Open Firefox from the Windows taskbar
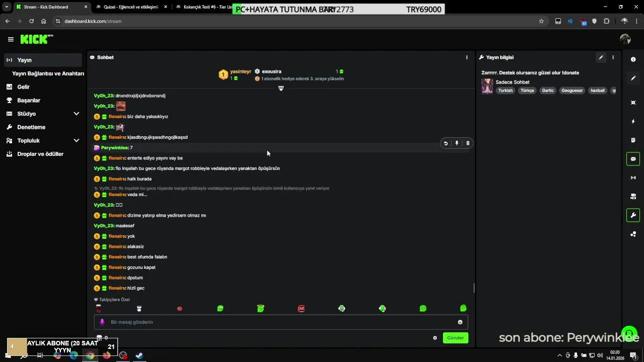The image size is (644, 362). 107,355
